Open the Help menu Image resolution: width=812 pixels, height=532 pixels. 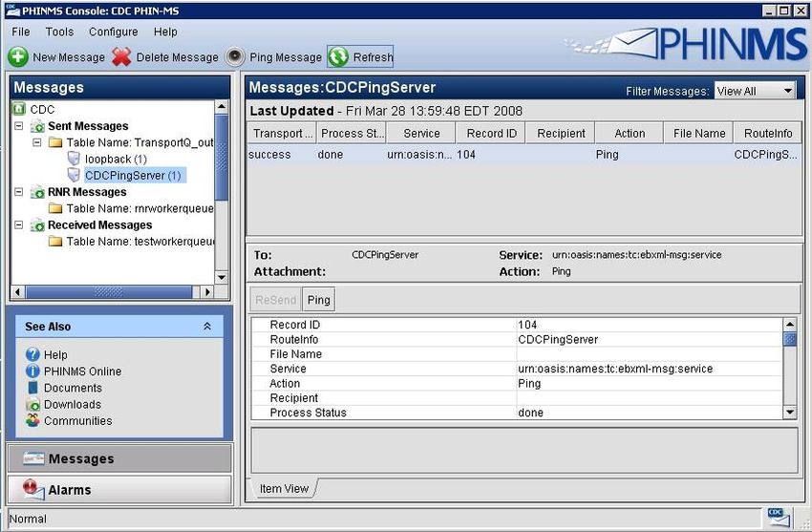165,32
